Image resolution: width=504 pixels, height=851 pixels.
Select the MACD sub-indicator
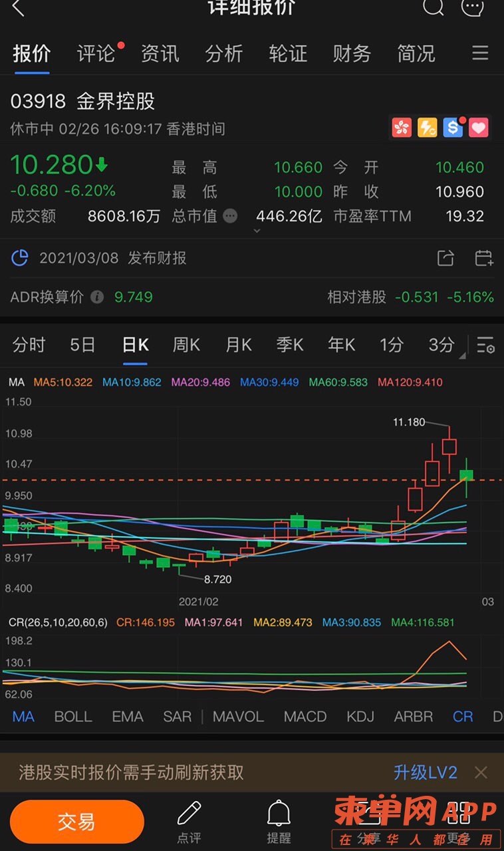(x=306, y=717)
